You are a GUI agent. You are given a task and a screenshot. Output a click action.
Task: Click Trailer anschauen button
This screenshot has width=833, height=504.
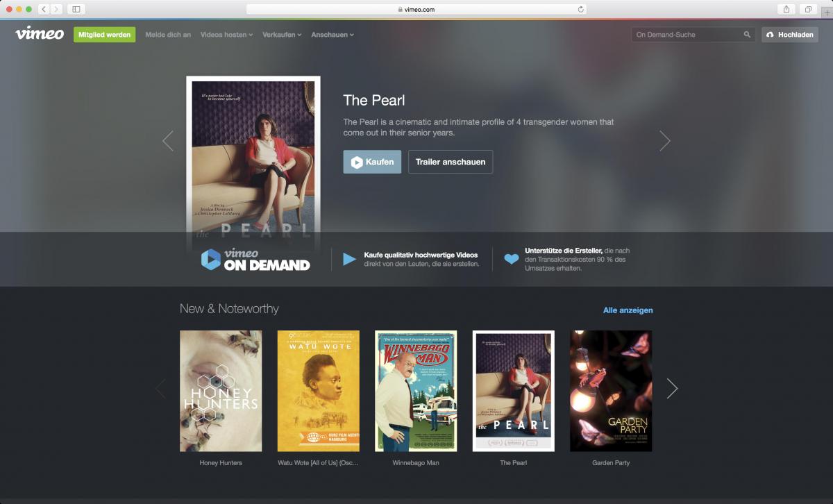[451, 162]
